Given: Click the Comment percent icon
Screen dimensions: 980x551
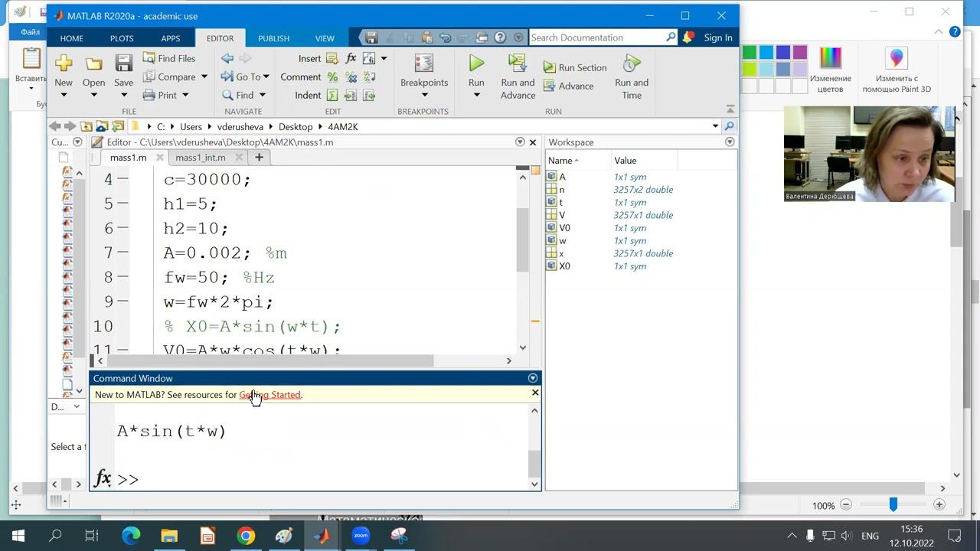Looking at the screenshot, I should 332,77.
